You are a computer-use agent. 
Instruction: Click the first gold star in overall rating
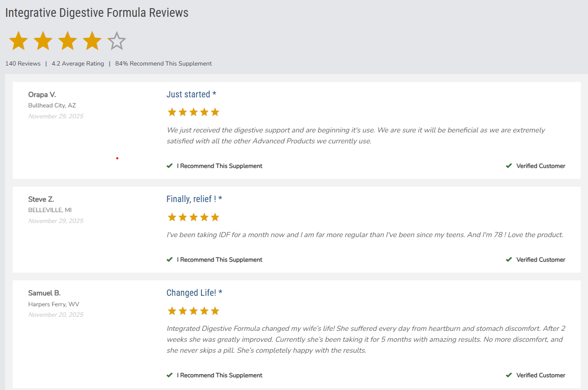pyautogui.click(x=18, y=41)
